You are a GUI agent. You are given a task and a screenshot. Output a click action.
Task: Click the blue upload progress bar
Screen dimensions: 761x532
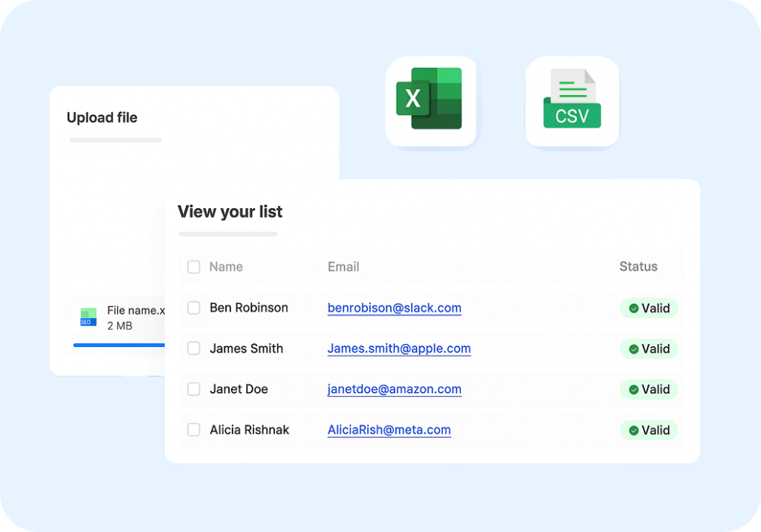[119, 345]
